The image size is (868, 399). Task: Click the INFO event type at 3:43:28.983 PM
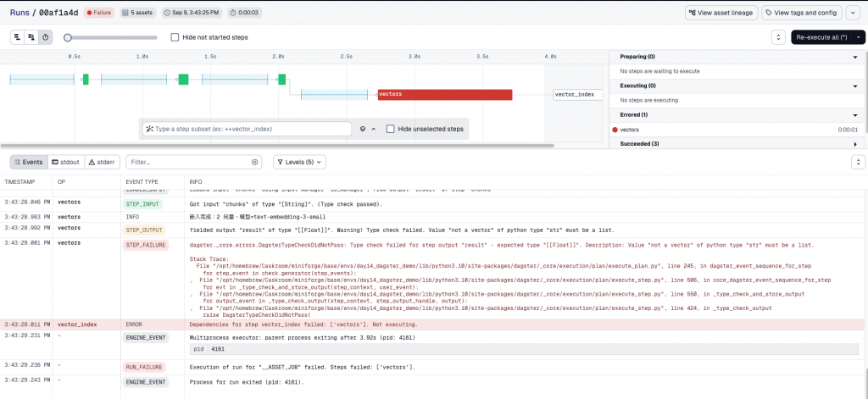point(131,217)
